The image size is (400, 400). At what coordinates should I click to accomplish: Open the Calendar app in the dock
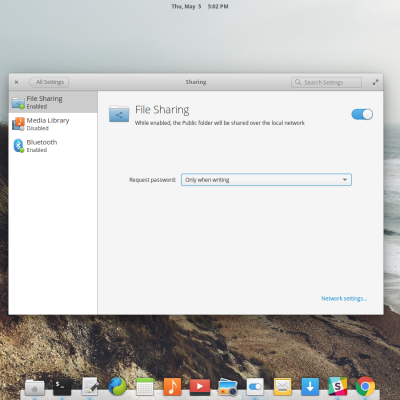pyautogui.click(x=145, y=387)
